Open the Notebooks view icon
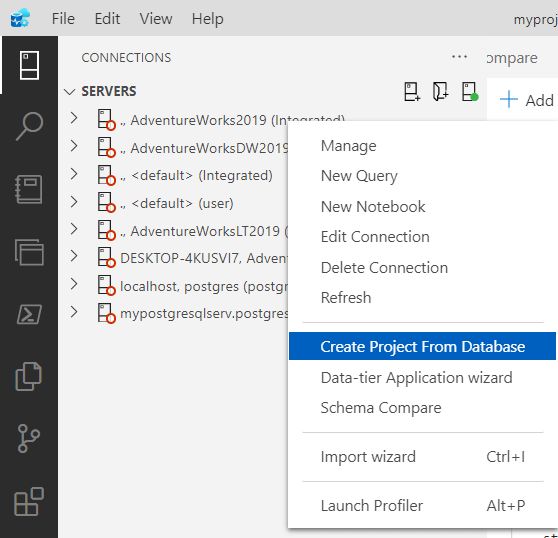This screenshot has width=558, height=538. click(x=29, y=190)
